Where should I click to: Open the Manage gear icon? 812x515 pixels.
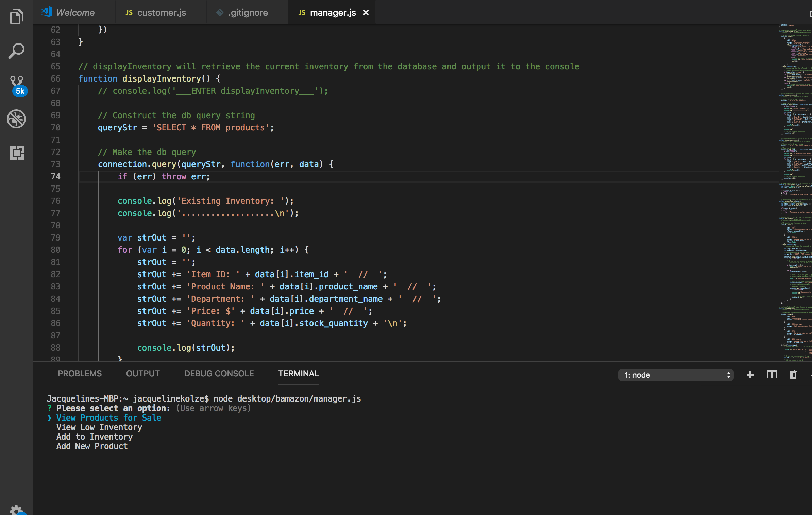pos(16,510)
